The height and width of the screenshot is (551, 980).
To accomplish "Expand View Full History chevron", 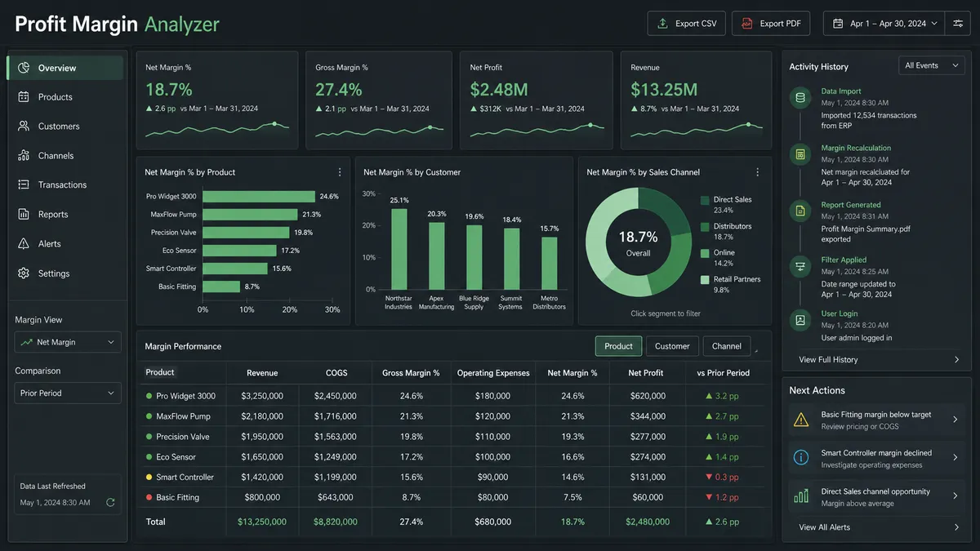I will (956, 359).
